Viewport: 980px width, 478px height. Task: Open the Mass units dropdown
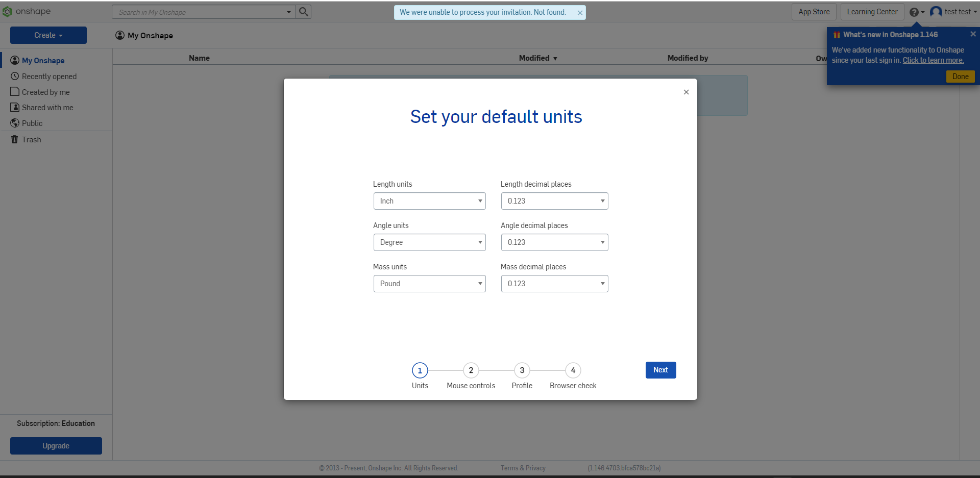coord(429,284)
